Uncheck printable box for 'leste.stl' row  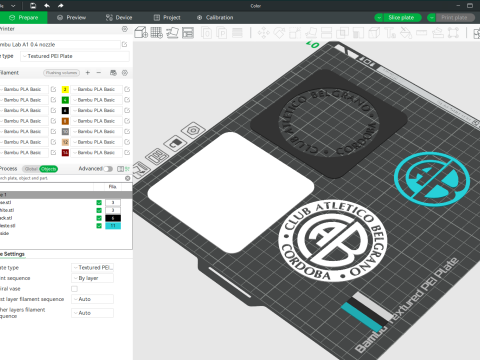point(99,226)
